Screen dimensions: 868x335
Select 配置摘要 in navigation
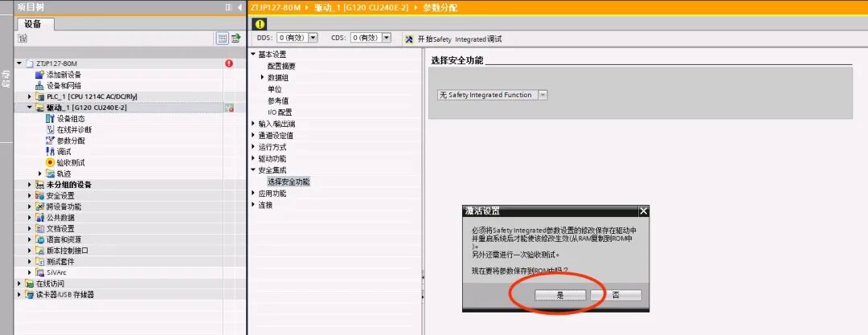pos(281,66)
